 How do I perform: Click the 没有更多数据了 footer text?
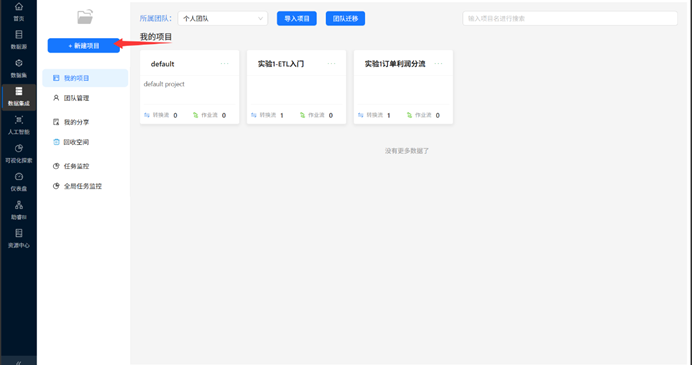pos(407,151)
